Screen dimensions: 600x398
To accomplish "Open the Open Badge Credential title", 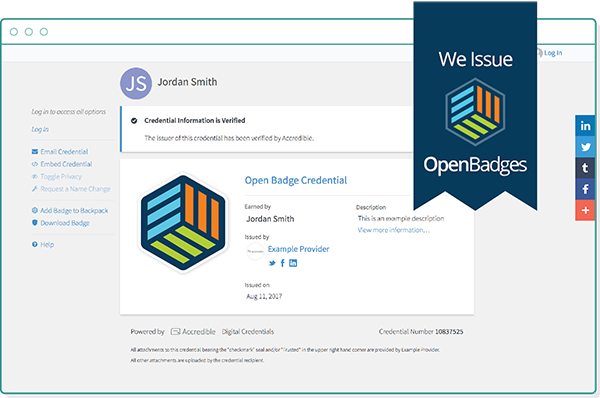I will click(x=296, y=180).
